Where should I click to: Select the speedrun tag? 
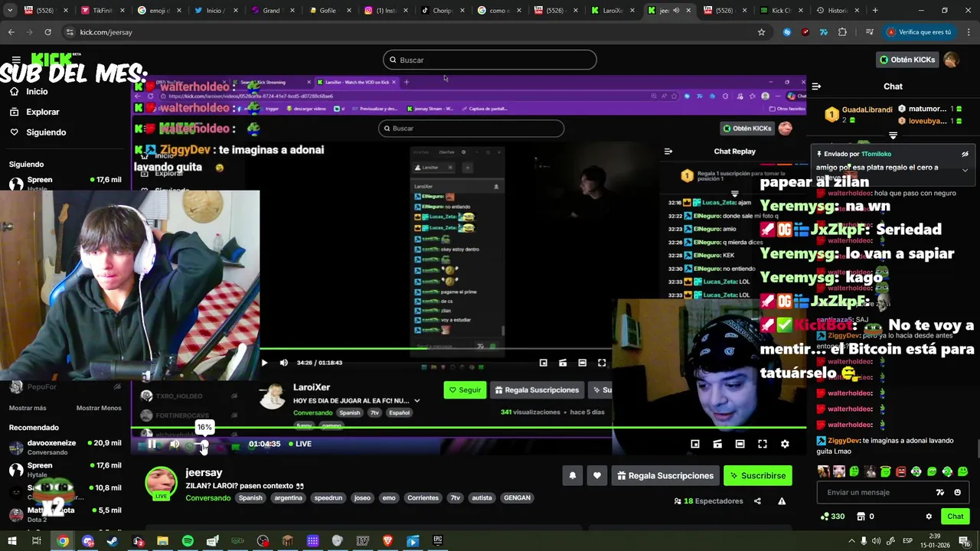click(x=328, y=497)
